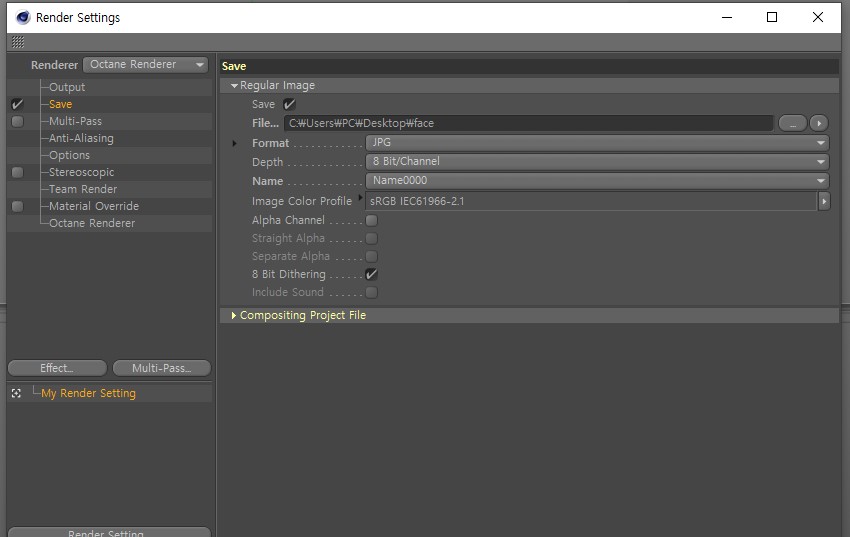Select Output in the settings list
Screen dimensions: 850x537
[x=67, y=87]
